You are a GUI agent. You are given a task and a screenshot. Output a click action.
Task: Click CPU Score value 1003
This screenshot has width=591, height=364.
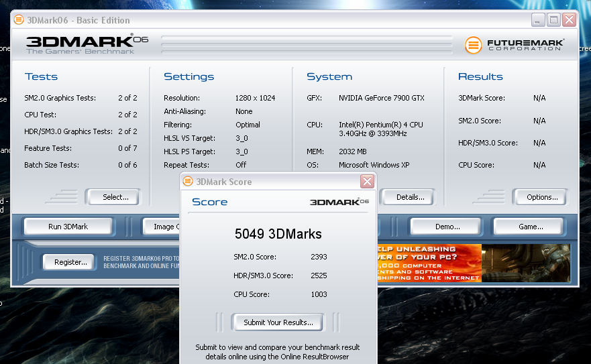319,295
